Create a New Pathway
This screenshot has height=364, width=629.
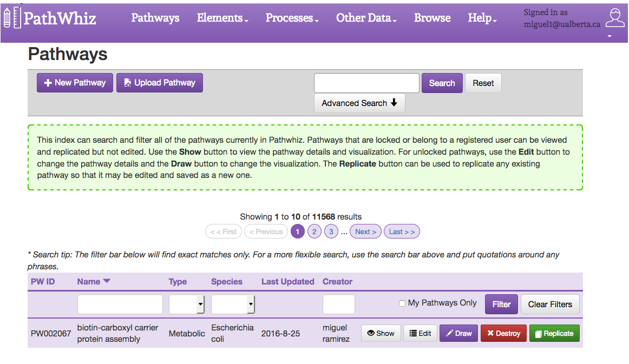75,83
